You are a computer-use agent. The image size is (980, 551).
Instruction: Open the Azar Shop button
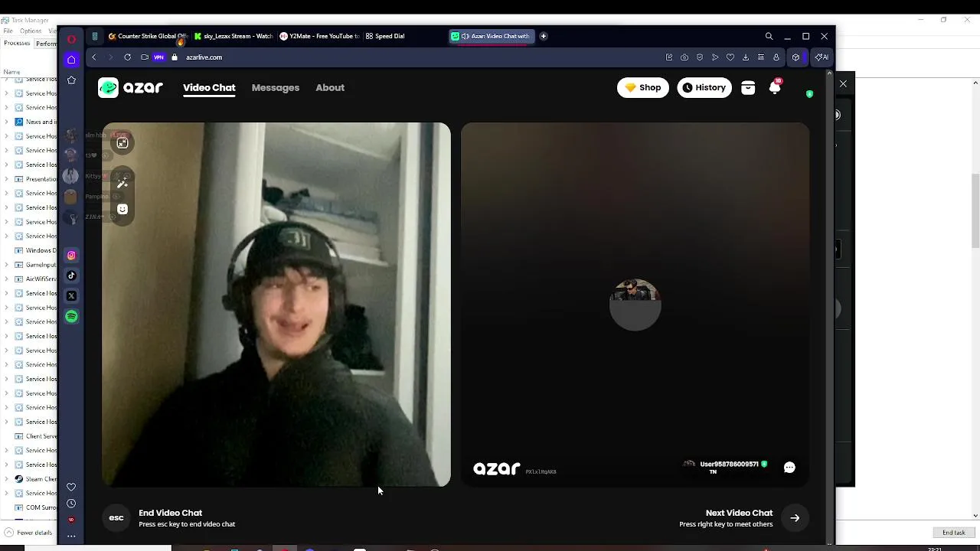point(643,87)
